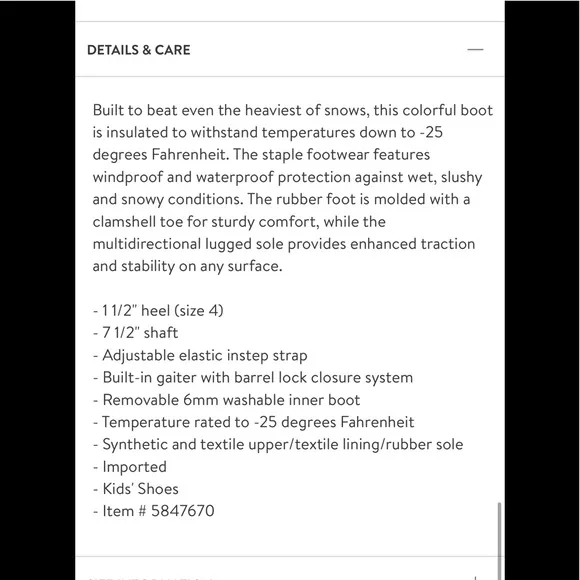Click the Item # 5847670 line

click(154, 511)
